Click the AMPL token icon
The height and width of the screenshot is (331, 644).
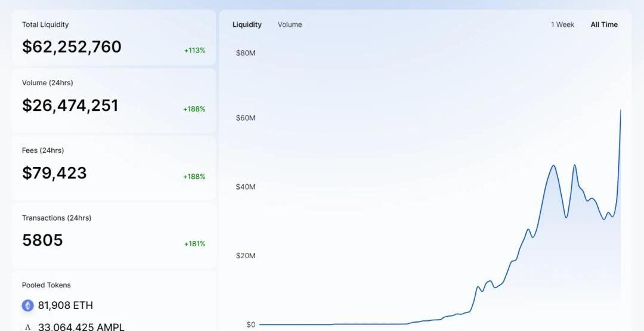pos(28,326)
